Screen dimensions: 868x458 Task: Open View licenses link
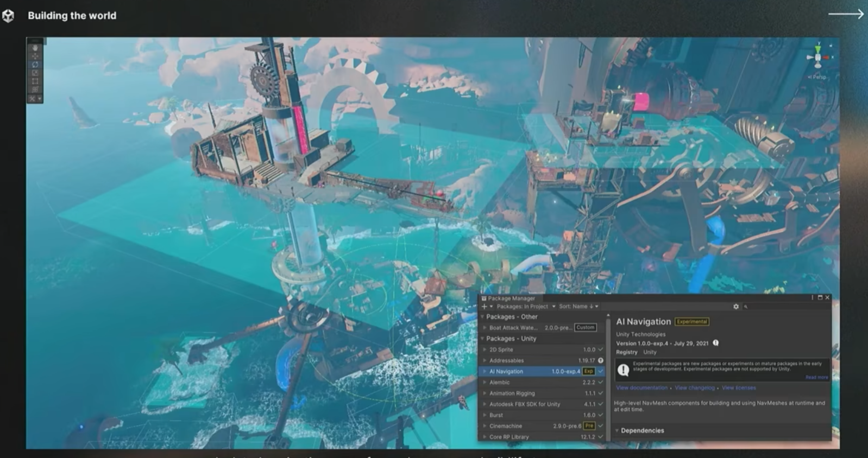(739, 388)
